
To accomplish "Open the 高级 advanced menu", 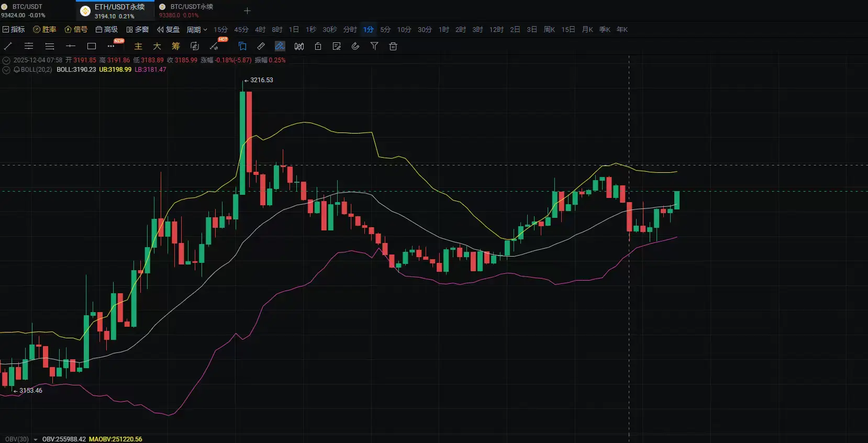I will [x=107, y=30].
